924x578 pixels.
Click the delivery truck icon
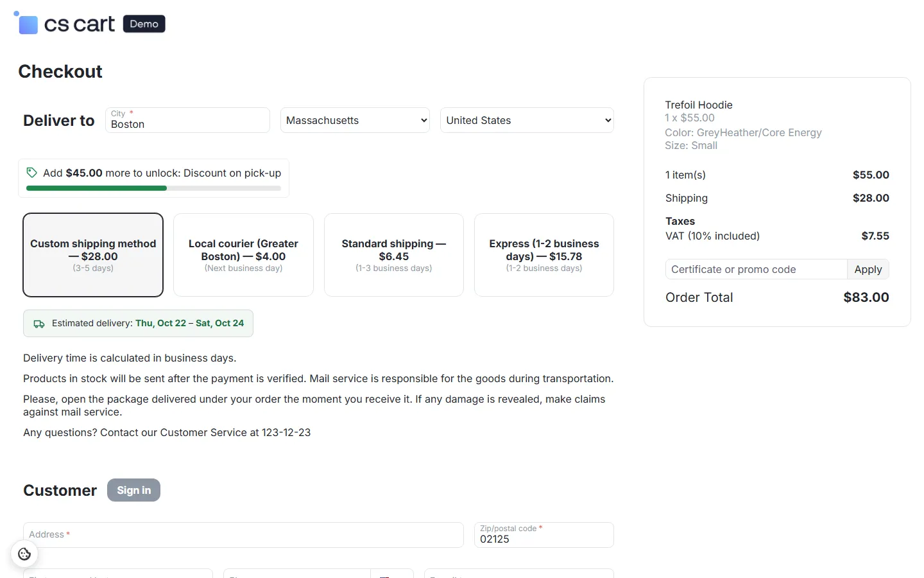(x=39, y=324)
